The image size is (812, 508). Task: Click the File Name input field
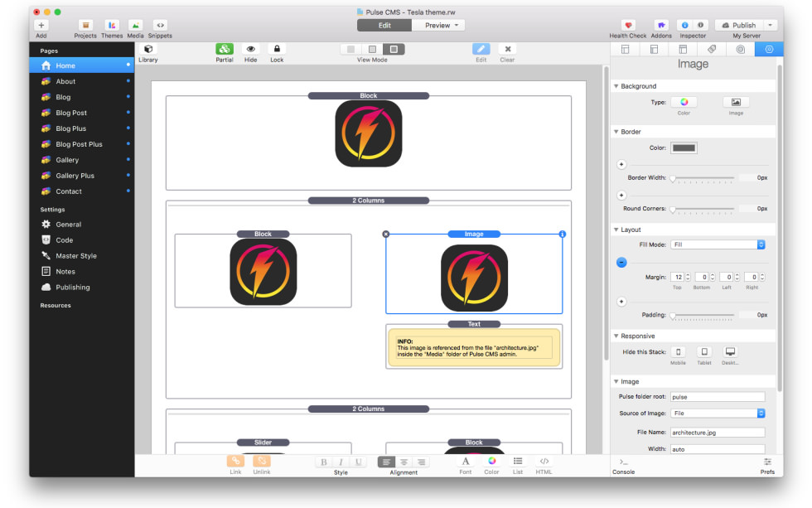point(718,433)
